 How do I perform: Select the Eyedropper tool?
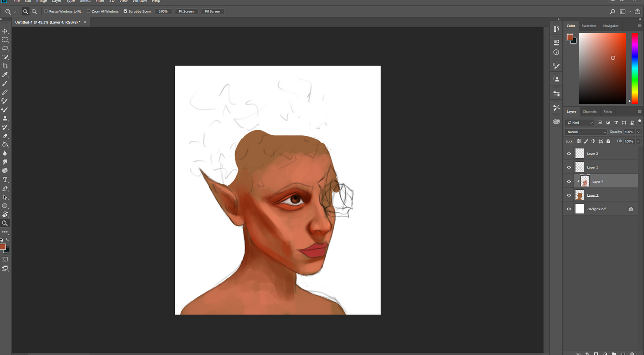5,75
